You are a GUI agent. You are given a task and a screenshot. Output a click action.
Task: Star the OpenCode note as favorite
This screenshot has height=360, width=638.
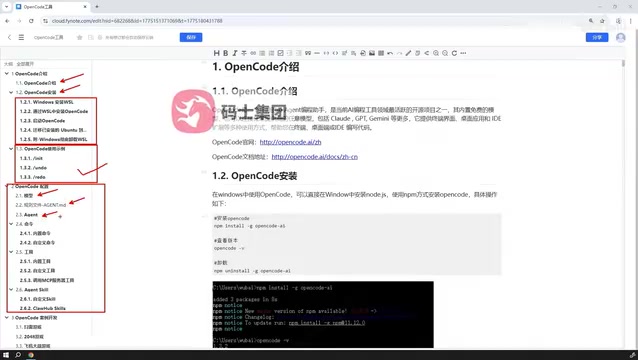[79, 37]
